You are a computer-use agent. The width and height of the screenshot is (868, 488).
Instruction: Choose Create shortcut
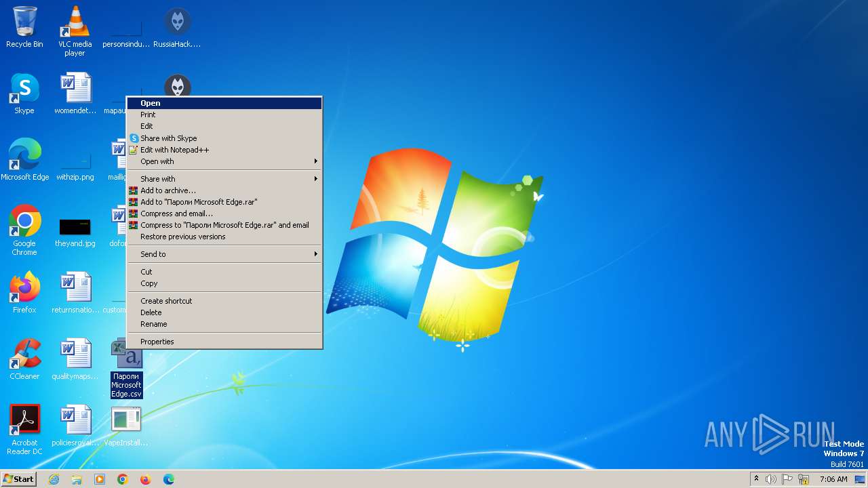click(224, 301)
